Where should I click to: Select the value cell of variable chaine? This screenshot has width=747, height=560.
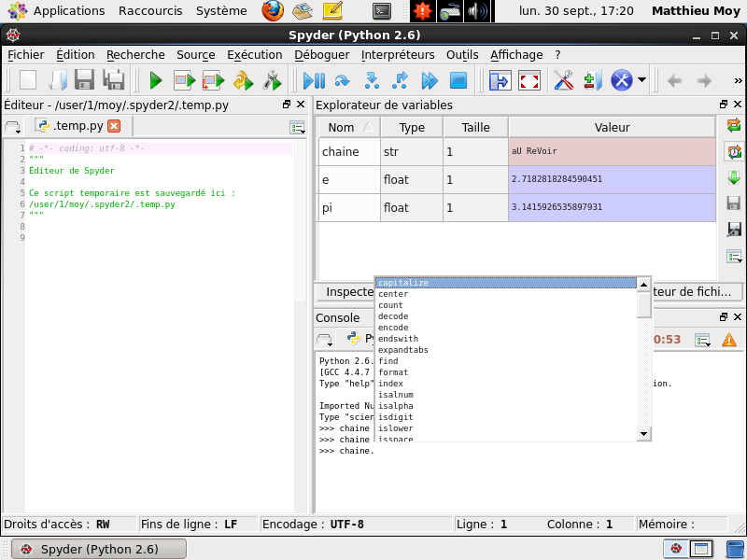click(x=612, y=151)
